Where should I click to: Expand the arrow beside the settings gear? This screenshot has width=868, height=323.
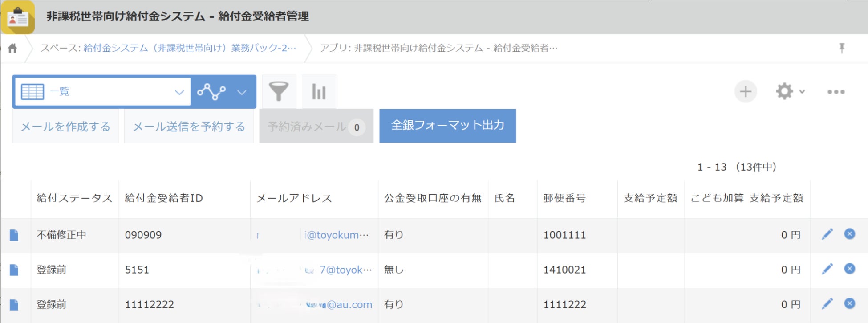coord(802,92)
